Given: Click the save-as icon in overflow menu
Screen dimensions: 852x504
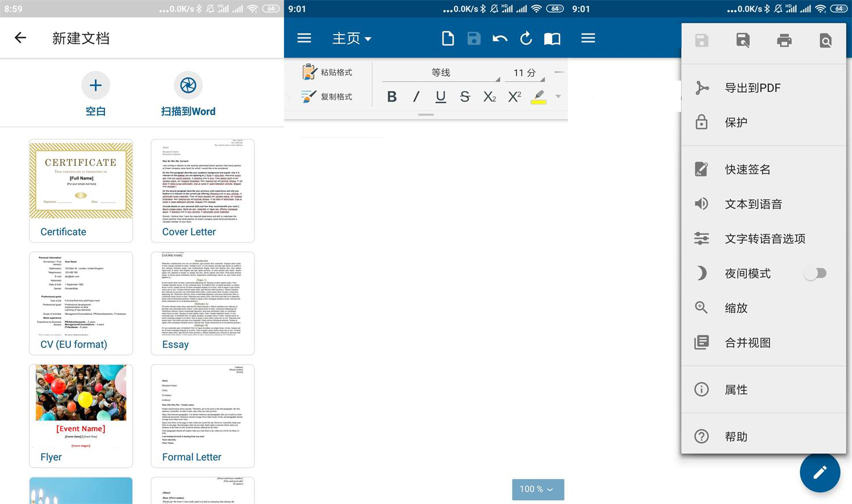Looking at the screenshot, I should click(743, 40).
